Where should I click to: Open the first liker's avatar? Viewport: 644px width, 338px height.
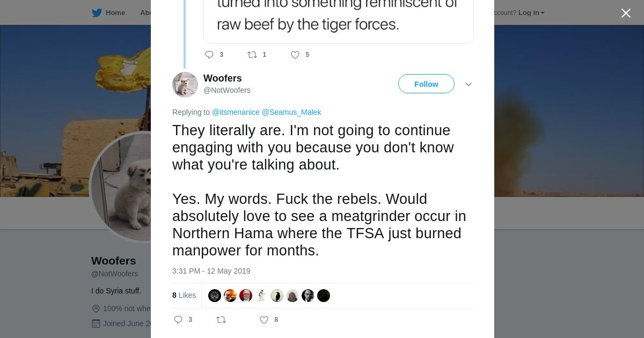(215, 296)
